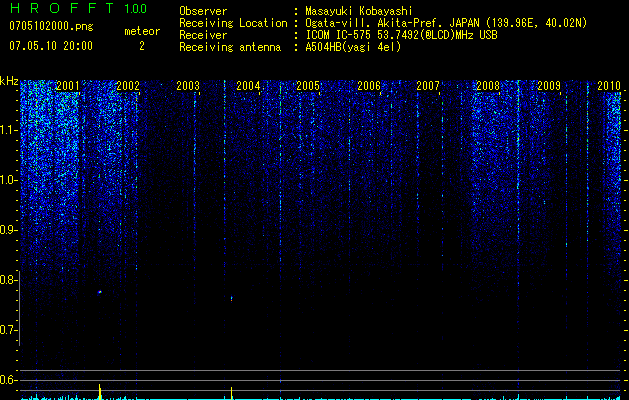Click the 0.6 kHz axis label

pos(8,380)
